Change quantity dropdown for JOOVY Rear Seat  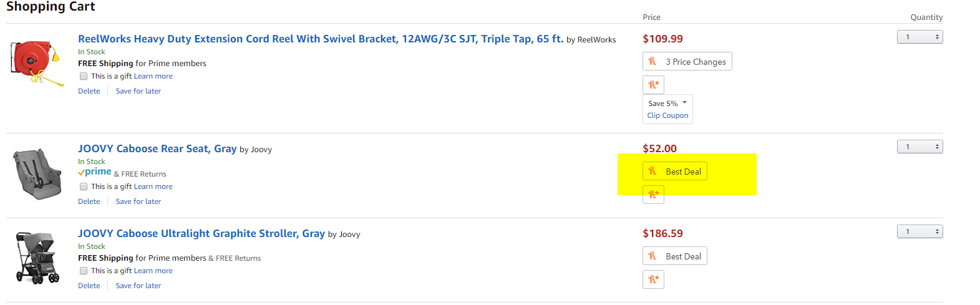tap(920, 147)
